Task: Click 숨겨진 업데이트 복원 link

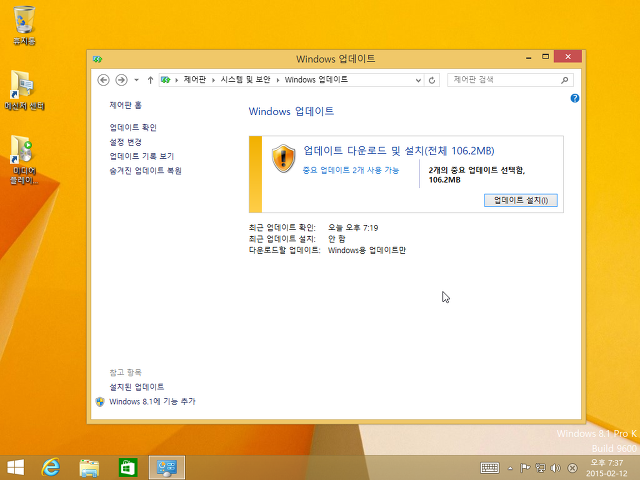Action: pos(145,171)
